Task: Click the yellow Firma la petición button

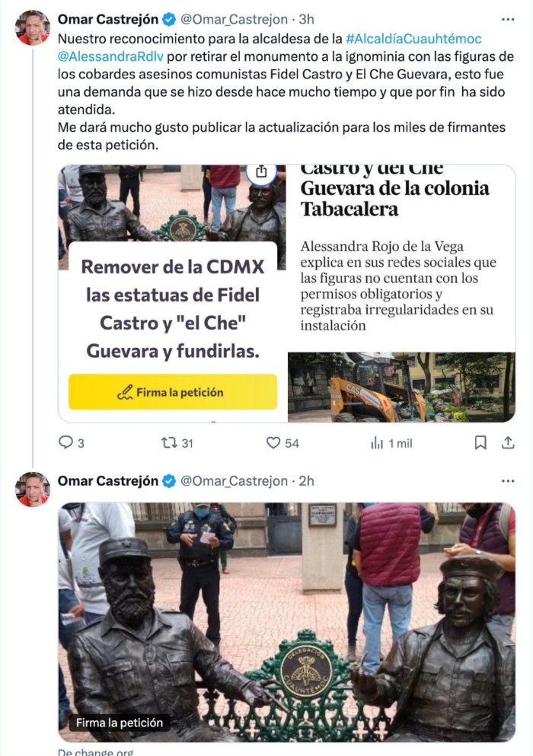Action: (173, 392)
